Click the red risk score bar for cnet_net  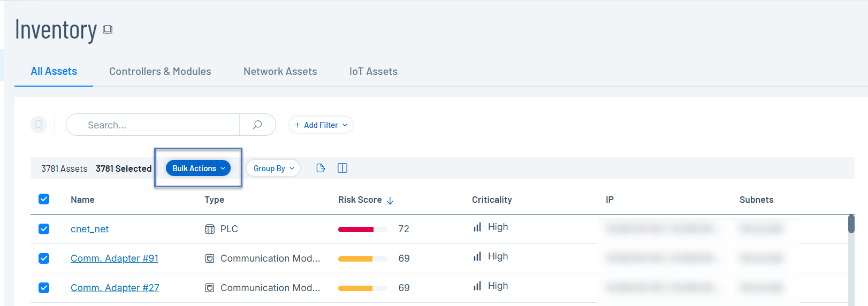click(x=356, y=230)
